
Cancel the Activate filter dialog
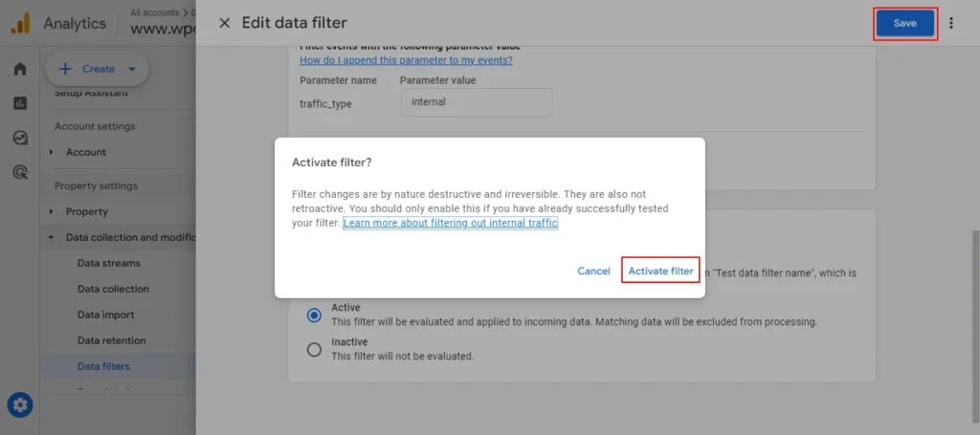tap(593, 271)
